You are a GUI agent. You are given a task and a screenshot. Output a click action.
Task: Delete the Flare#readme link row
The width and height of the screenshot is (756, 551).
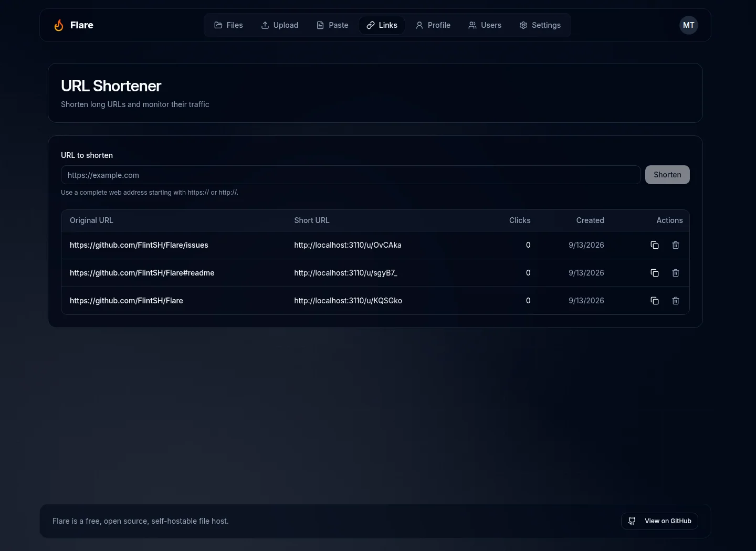coord(676,273)
